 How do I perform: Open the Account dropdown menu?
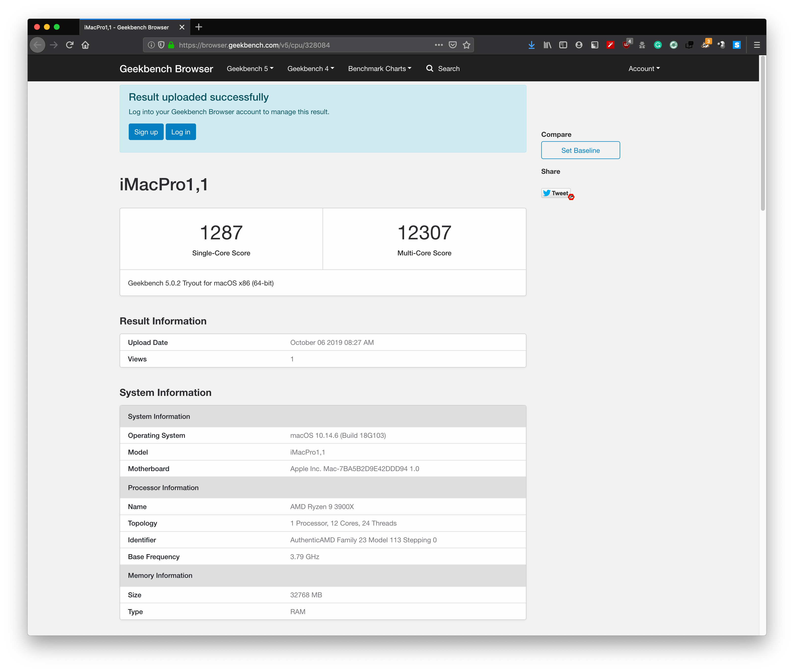tap(644, 69)
